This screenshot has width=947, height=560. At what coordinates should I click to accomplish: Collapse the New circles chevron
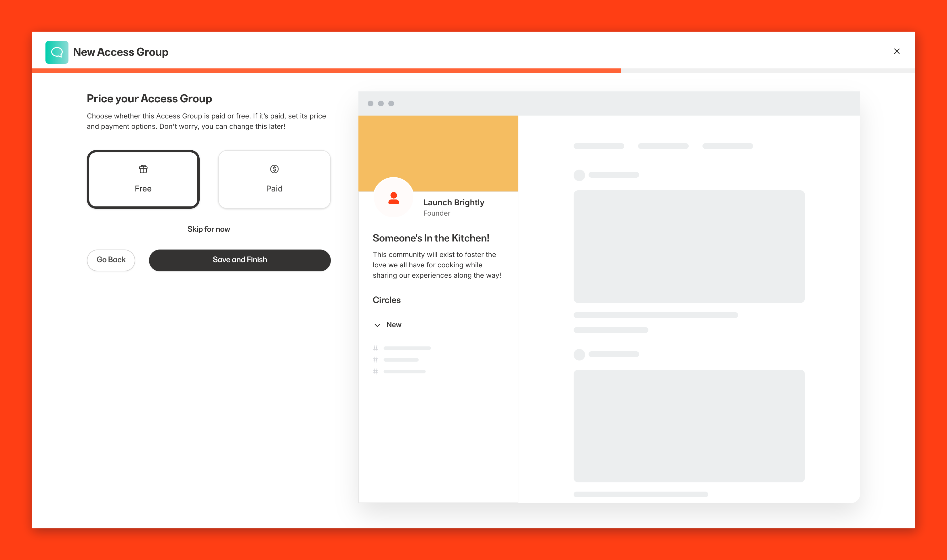tap(377, 325)
